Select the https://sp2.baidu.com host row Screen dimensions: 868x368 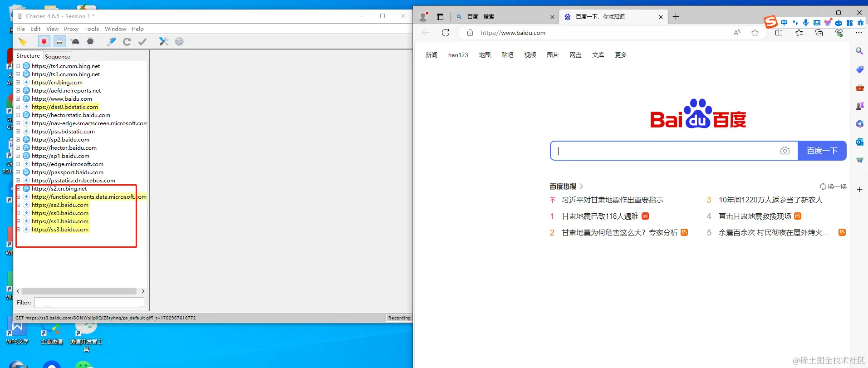tap(60, 140)
